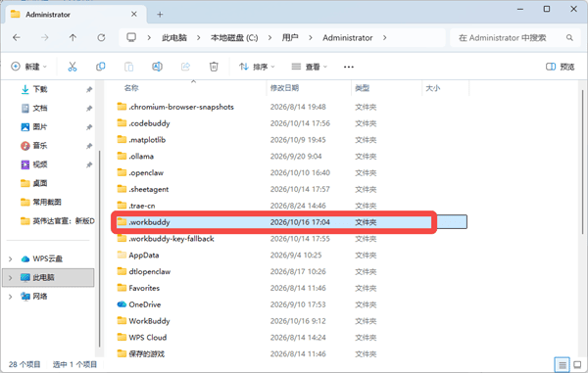
Task: Click the navigation pane scrollbar
Action: click(x=99, y=249)
